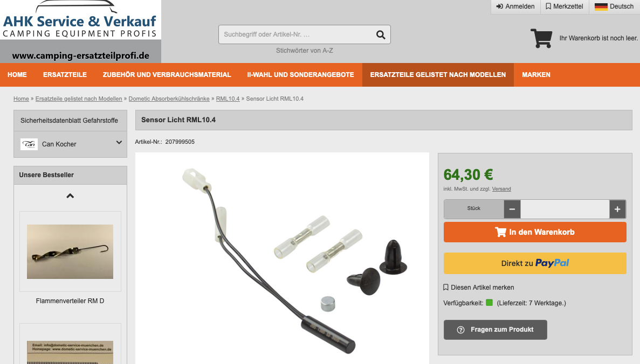Click the German flag language icon
This screenshot has height=364, width=640.
tap(601, 6)
